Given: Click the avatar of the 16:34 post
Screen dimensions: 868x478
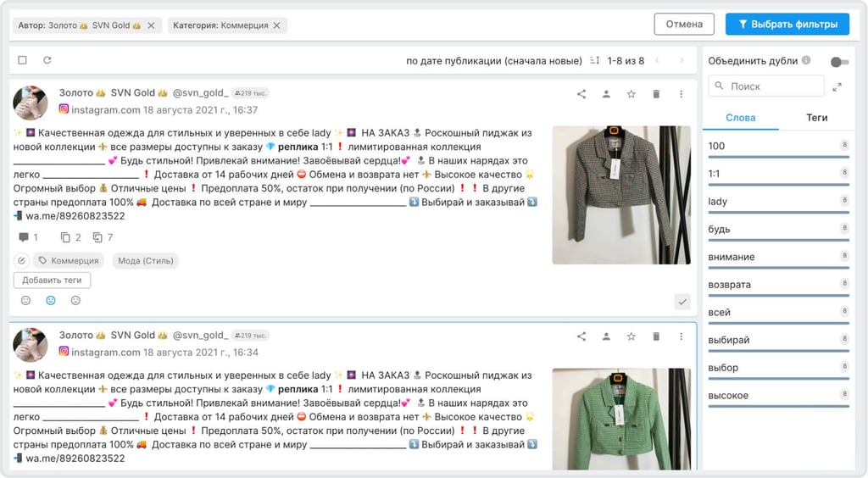Looking at the screenshot, I should (x=31, y=345).
